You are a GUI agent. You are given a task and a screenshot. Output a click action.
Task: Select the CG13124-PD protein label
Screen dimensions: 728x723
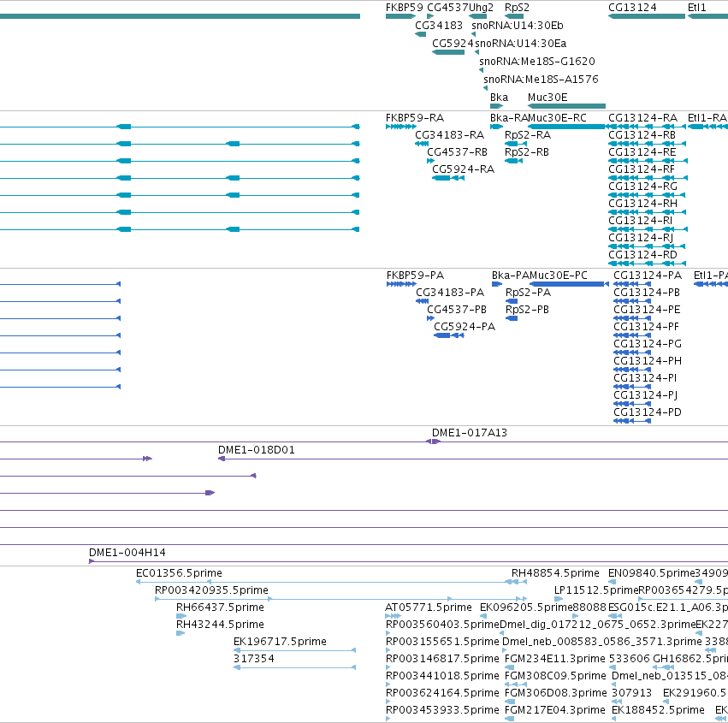click(x=648, y=412)
